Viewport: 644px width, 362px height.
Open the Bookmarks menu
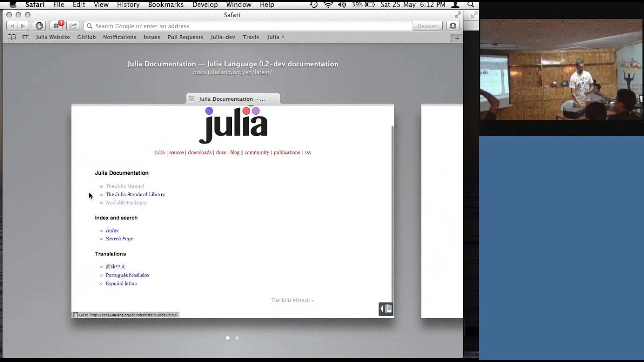point(166,4)
